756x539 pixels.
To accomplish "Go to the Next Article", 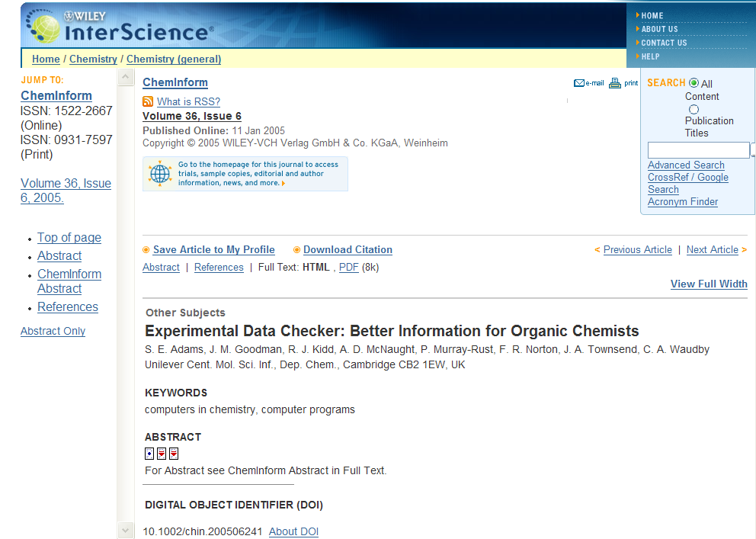I will 712,250.
